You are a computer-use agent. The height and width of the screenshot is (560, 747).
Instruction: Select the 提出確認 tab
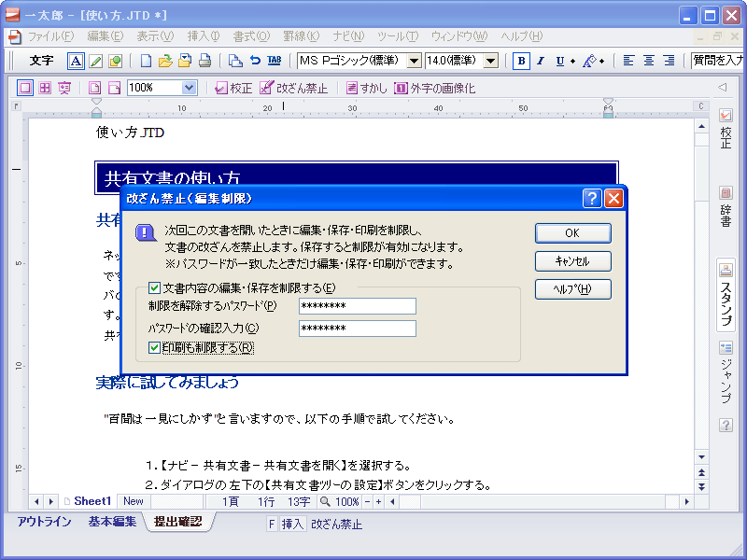177,522
